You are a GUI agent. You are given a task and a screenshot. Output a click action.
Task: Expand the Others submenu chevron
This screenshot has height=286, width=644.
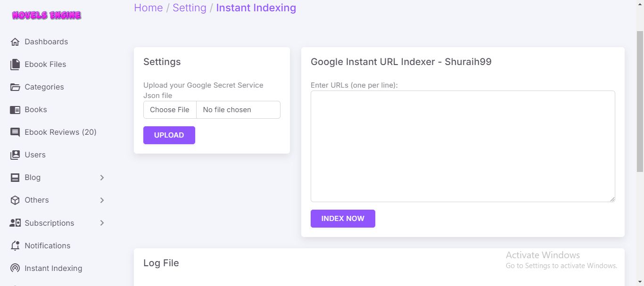[x=102, y=200]
